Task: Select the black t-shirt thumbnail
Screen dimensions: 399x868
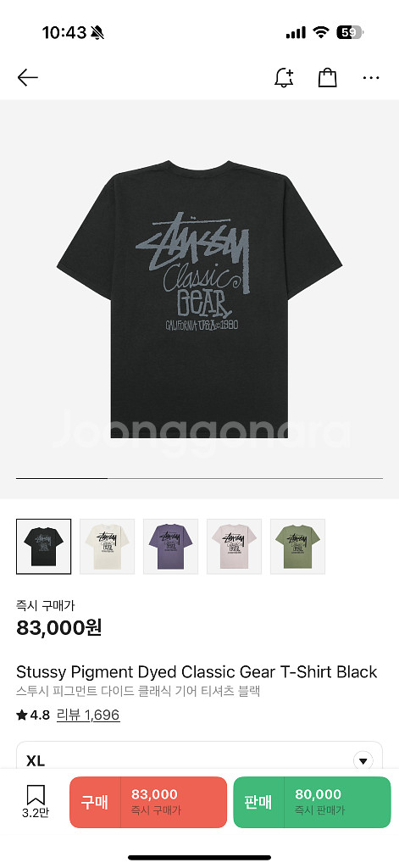Action: (44, 547)
